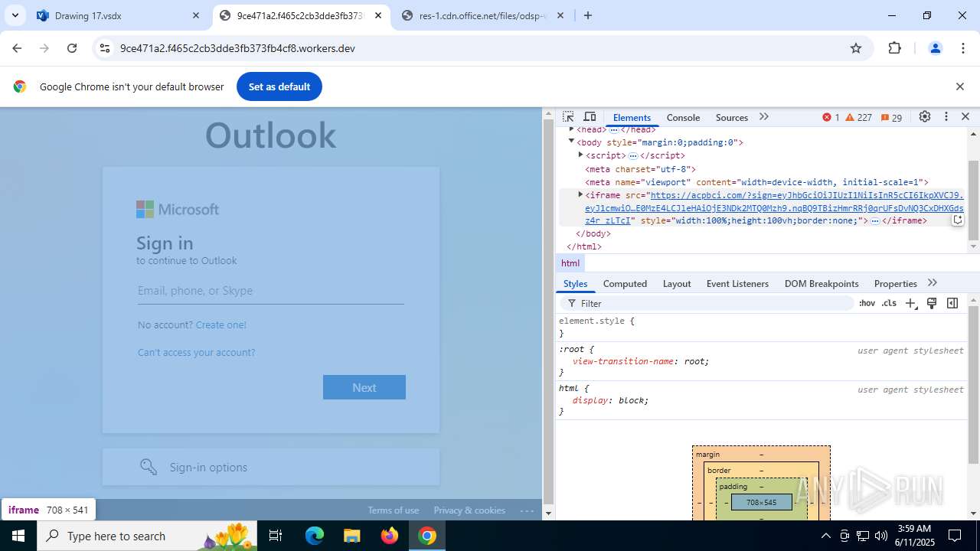
Task: Open the Properties tab
Action: coord(895,283)
